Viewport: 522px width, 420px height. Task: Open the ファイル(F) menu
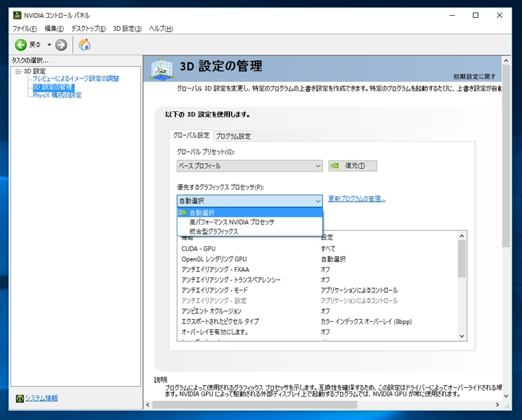(24, 29)
